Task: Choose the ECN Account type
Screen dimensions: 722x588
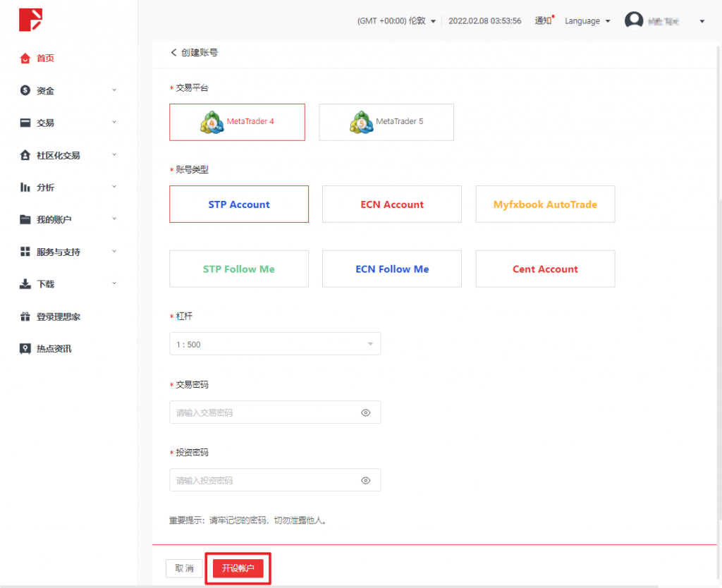Action: [392, 204]
